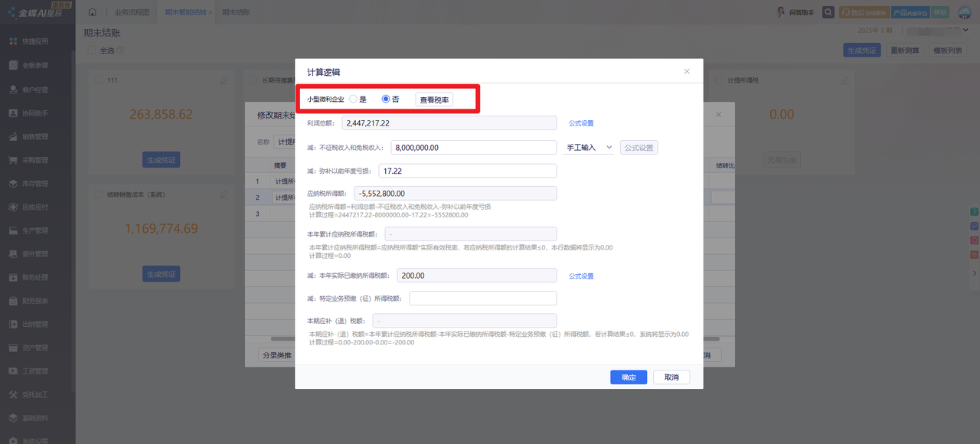Open the 手工输入 dropdown
This screenshot has height=444, width=980.
tap(589, 147)
